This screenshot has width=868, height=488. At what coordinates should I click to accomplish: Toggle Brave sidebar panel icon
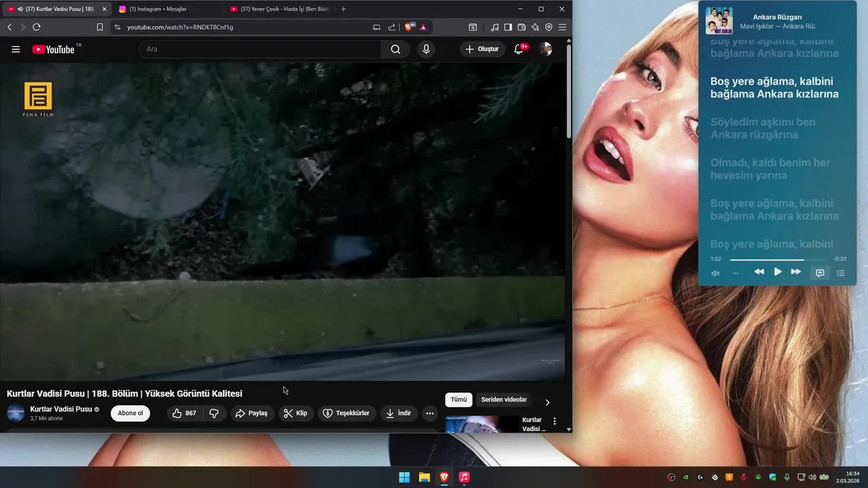click(x=508, y=27)
